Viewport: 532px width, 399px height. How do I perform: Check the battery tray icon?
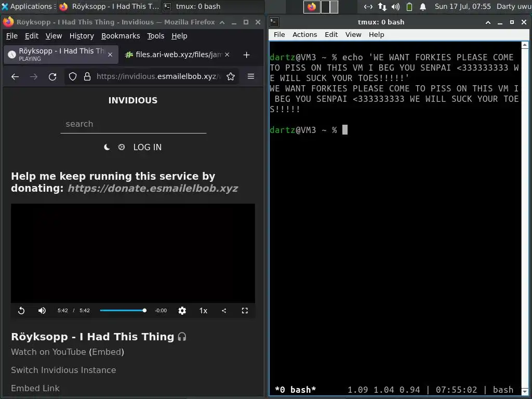coord(409,6)
